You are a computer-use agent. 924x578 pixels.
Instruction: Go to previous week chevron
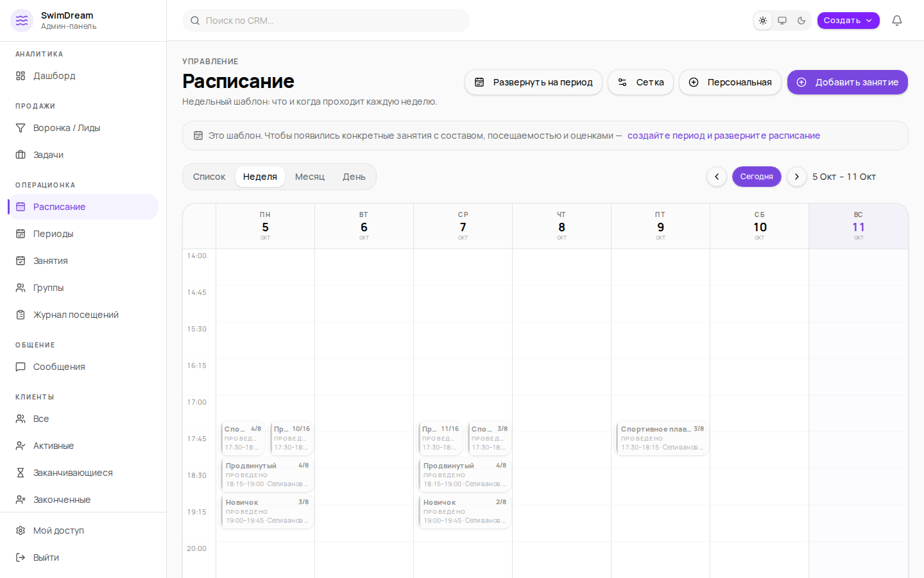point(717,177)
